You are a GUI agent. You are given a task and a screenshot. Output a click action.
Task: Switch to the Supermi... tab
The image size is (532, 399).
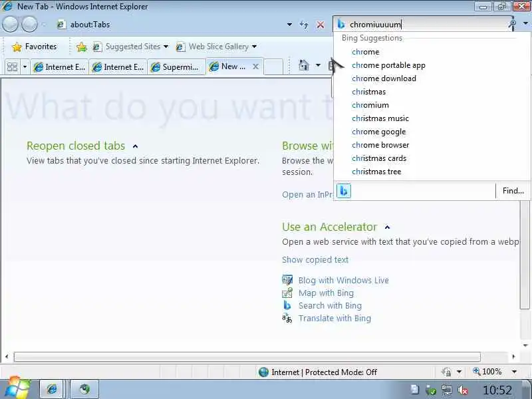point(176,67)
